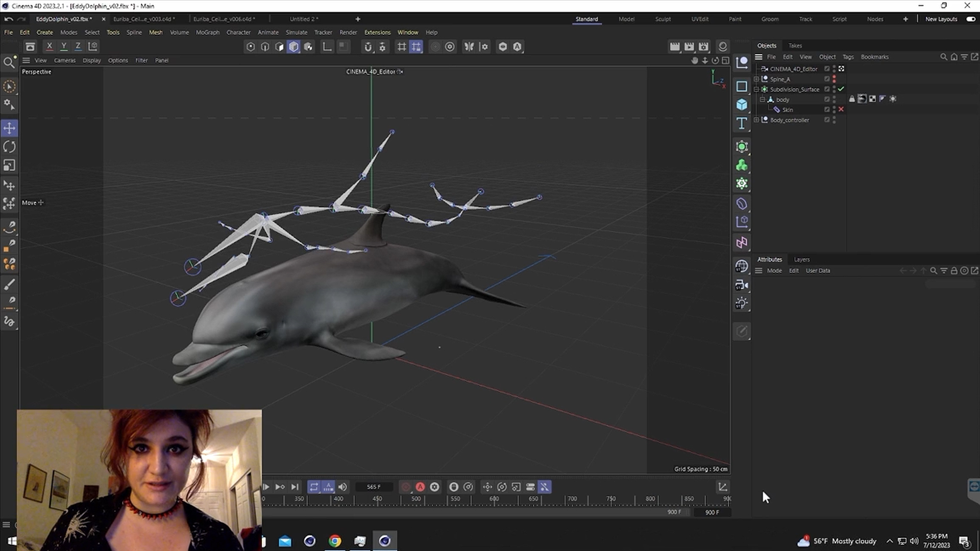This screenshot has width=980, height=551.
Task: Click the current frame field 565 F
Action: coord(374,487)
